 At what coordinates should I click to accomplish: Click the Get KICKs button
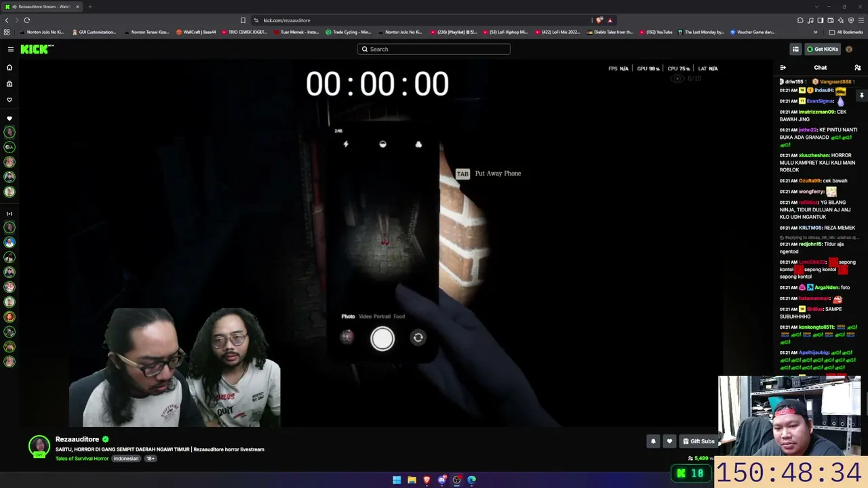(x=823, y=49)
